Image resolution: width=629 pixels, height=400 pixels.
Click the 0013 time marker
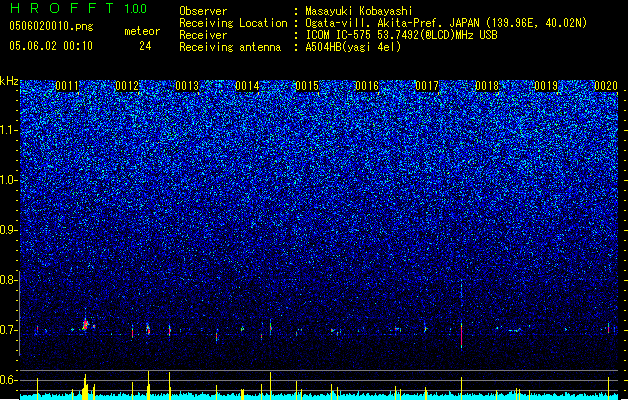pos(187,86)
